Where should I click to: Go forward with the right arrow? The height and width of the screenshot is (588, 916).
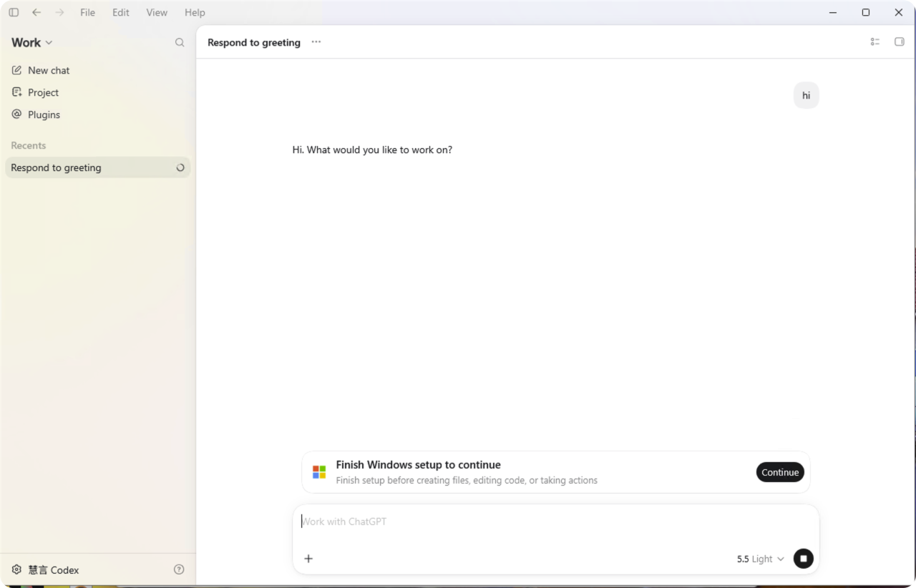coord(59,12)
